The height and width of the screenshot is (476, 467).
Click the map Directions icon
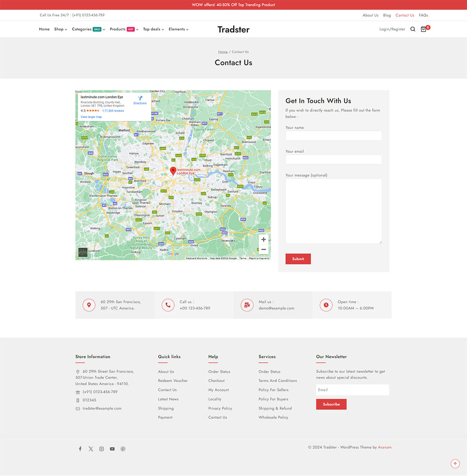pos(140,98)
